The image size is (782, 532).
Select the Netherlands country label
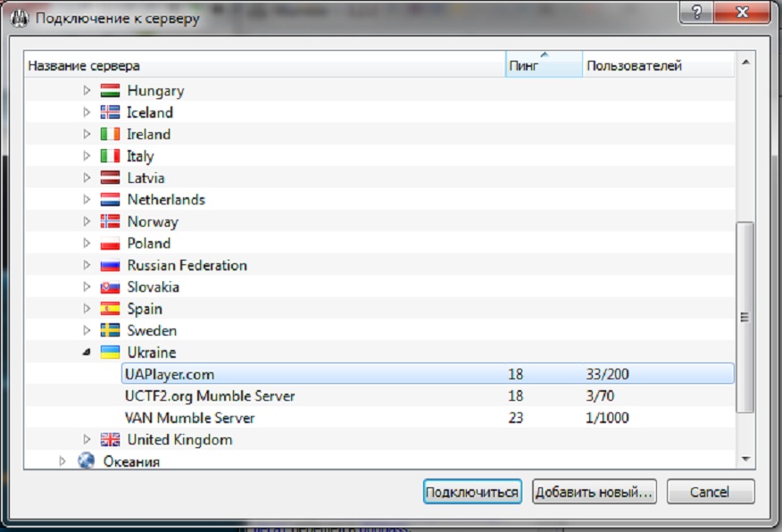(166, 199)
